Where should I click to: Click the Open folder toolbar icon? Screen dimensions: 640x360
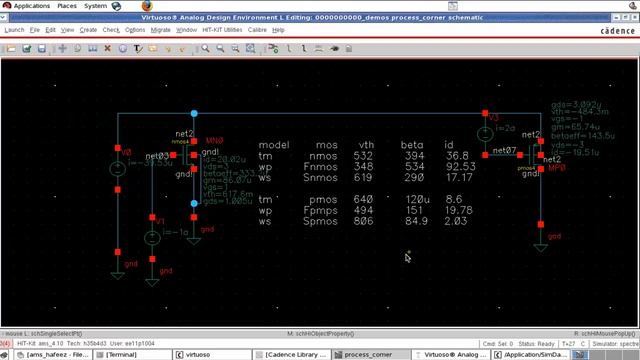click(11, 49)
